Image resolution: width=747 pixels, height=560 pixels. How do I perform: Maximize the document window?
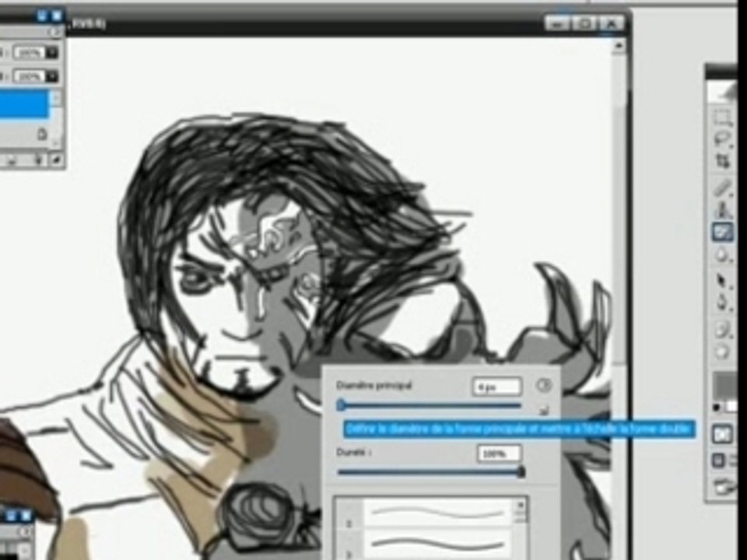click(584, 23)
